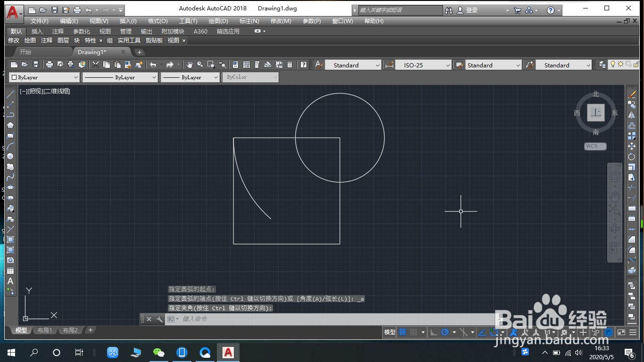Click the Redo arrow toolbar icon

point(170,65)
